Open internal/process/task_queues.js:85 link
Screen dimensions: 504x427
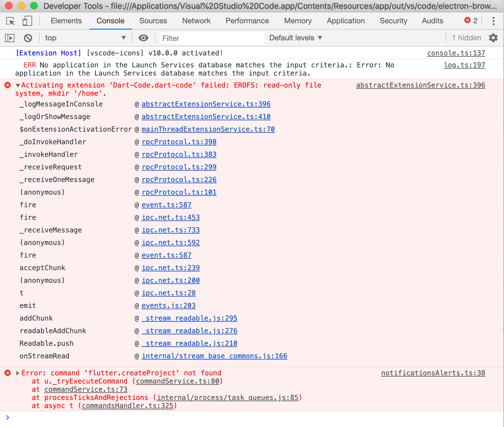(227, 397)
